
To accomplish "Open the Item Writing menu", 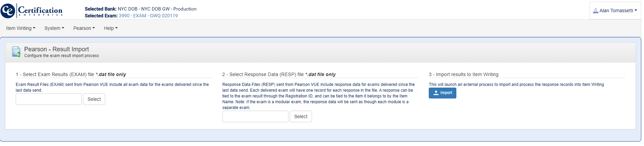I will tap(20, 28).
